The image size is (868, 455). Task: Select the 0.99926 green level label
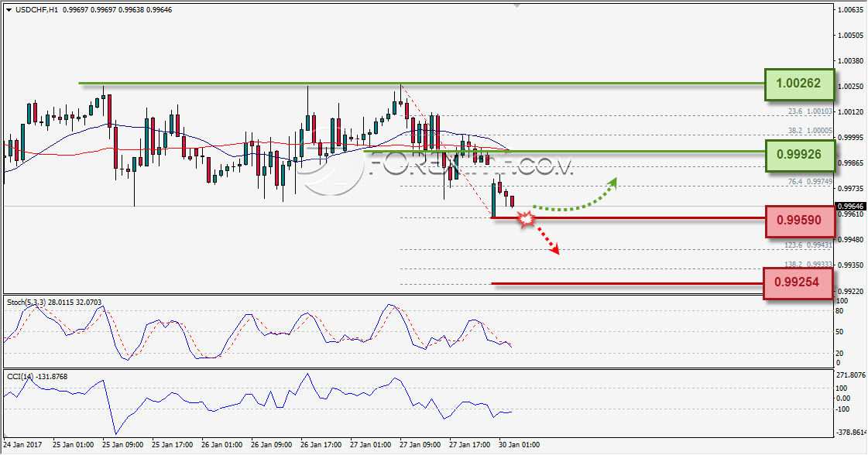799,155
